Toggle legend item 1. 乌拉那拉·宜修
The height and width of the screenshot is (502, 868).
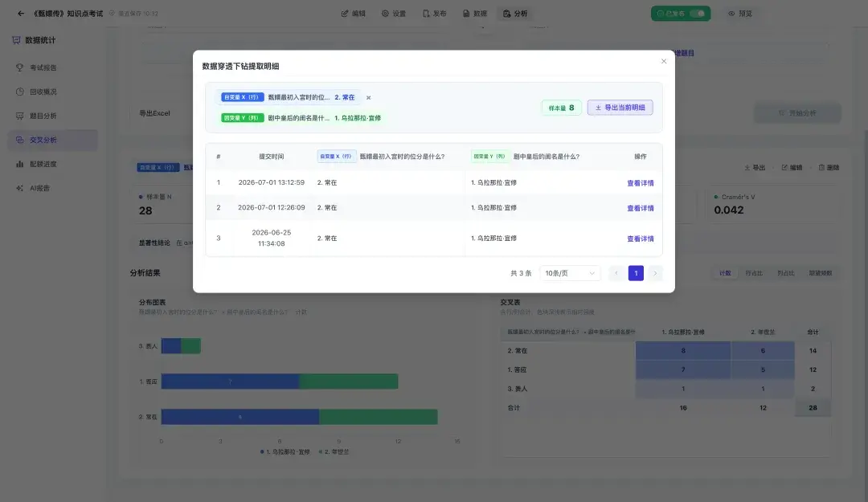point(285,452)
